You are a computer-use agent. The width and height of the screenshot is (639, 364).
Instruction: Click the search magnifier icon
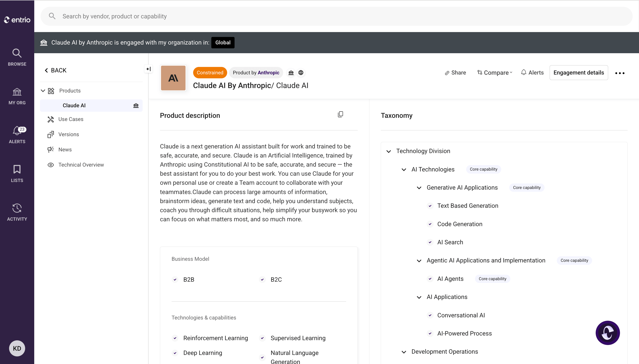52,16
